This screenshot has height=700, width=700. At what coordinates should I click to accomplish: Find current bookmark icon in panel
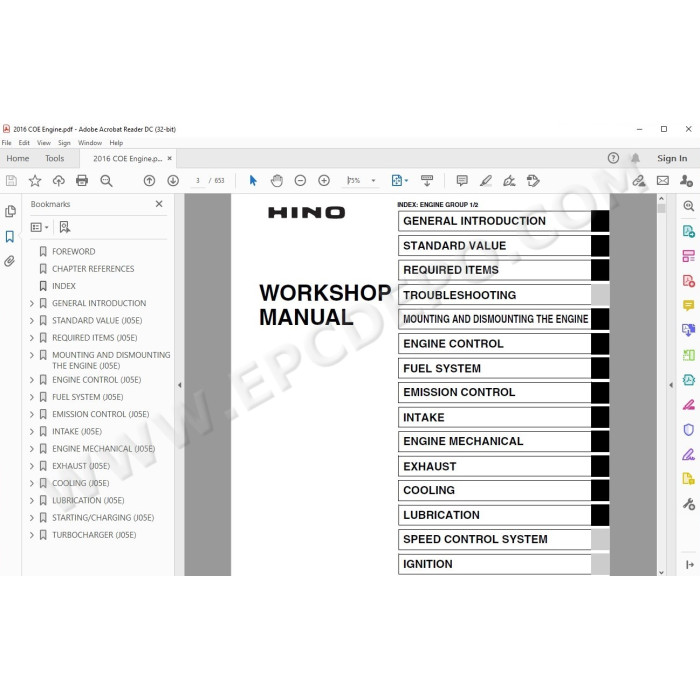coord(65,227)
